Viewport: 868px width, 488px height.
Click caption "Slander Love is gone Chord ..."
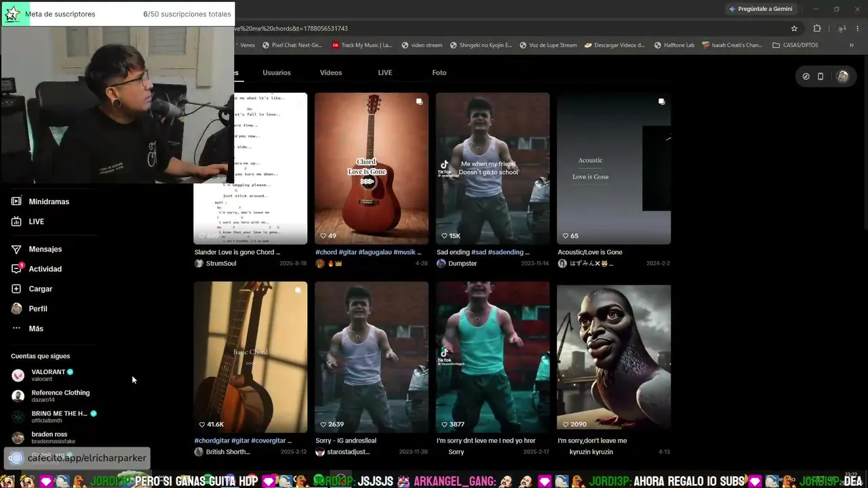pyautogui.click(x=237, y=252)
